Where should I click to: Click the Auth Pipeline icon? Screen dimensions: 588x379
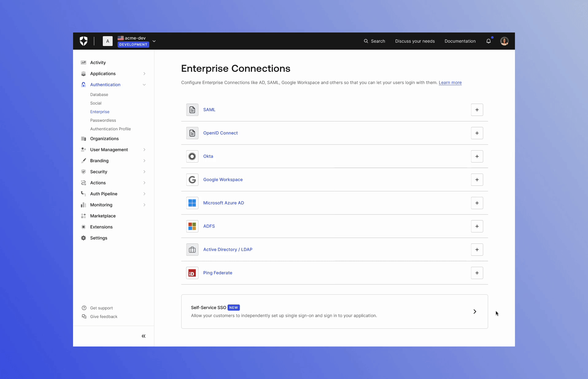pos(83,194)
